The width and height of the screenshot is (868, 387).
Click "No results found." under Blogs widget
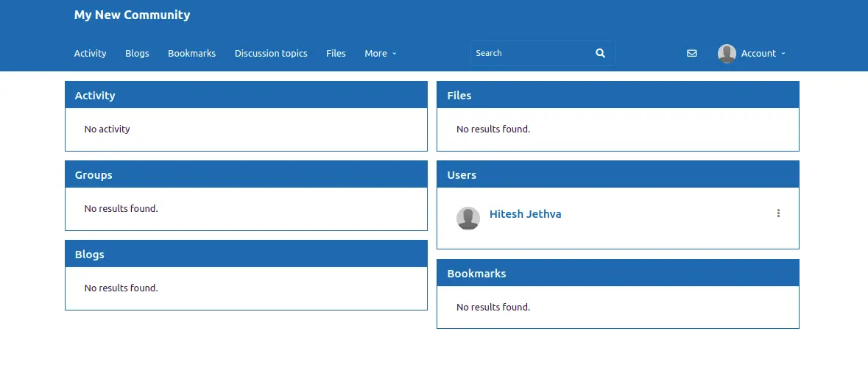pos(121,288)
